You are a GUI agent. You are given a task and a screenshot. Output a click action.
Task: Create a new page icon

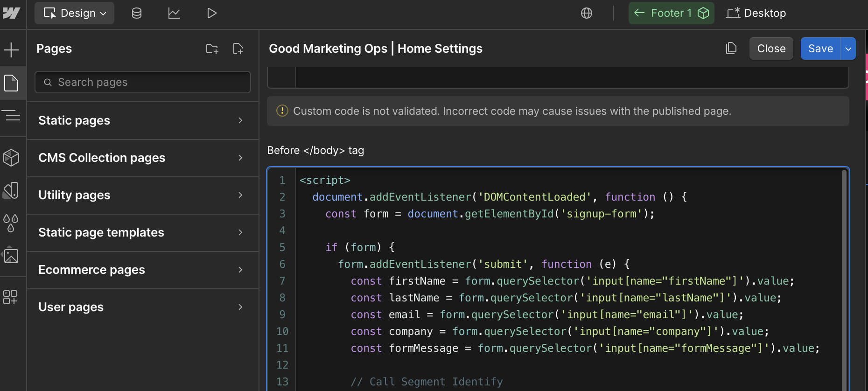[238, 49]
